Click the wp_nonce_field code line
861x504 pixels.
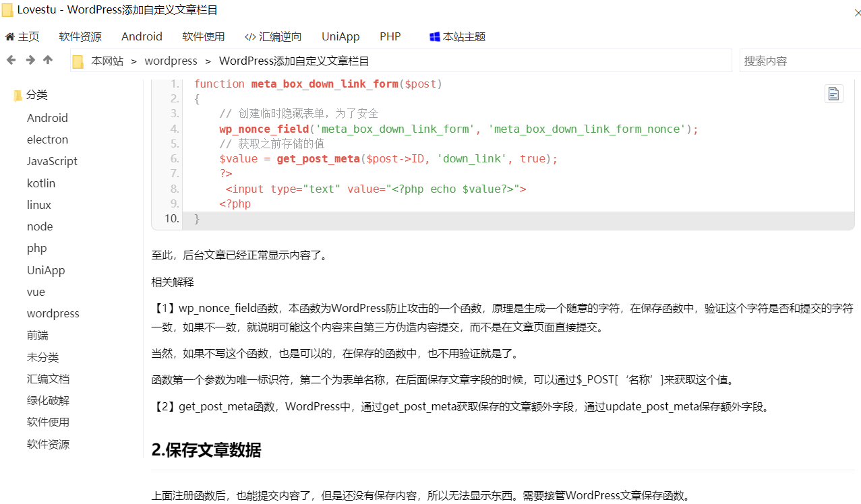458,129
